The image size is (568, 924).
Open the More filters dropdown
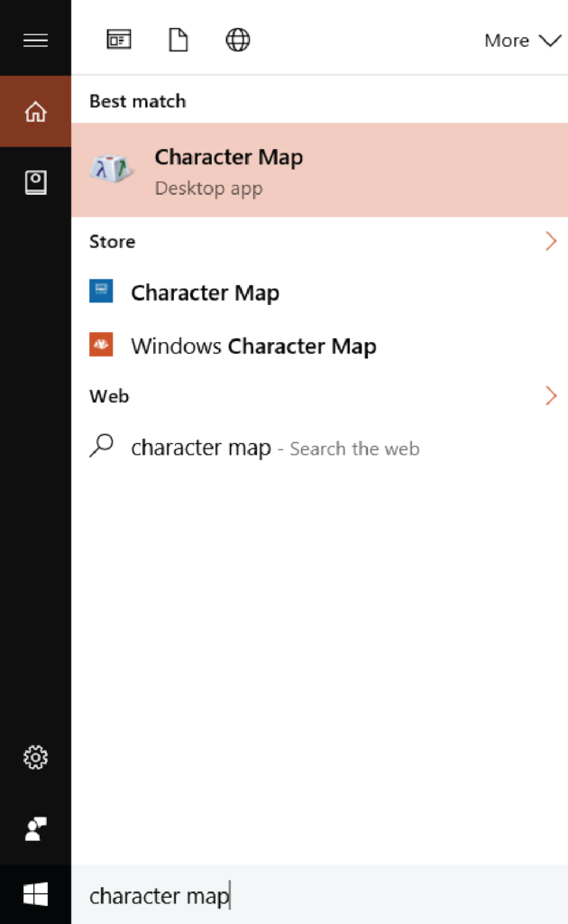coord(522,40)
